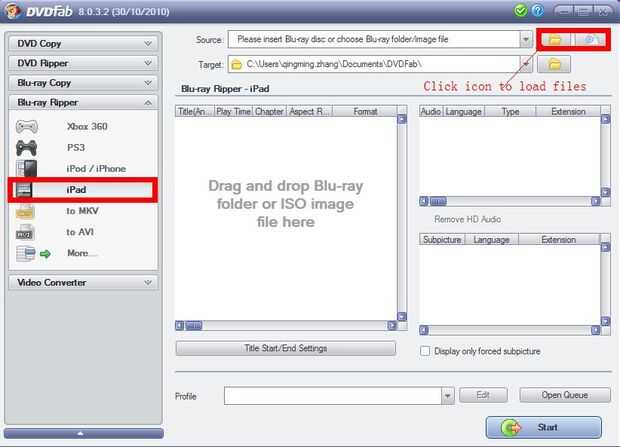Image resolution: width=620 pixels, height=447 pixels.
Task: Click the DVDFab logo mascot icon
Action: point(13,10)
